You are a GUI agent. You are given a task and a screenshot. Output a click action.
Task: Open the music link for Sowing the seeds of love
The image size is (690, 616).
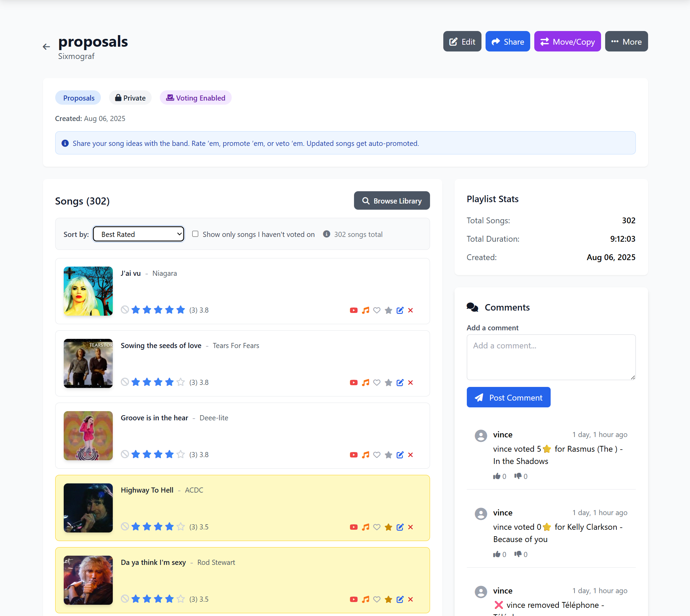click(x=365, y=382)
